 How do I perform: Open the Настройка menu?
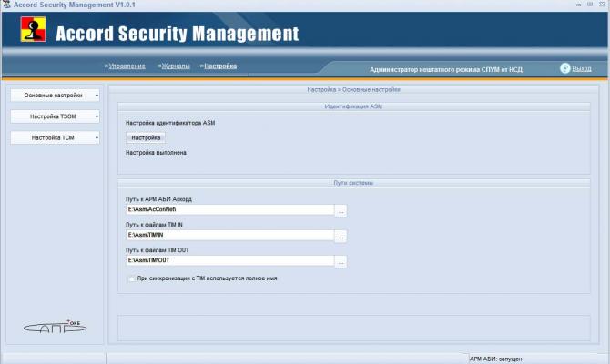pyautogui.click(x=220, y=66)
